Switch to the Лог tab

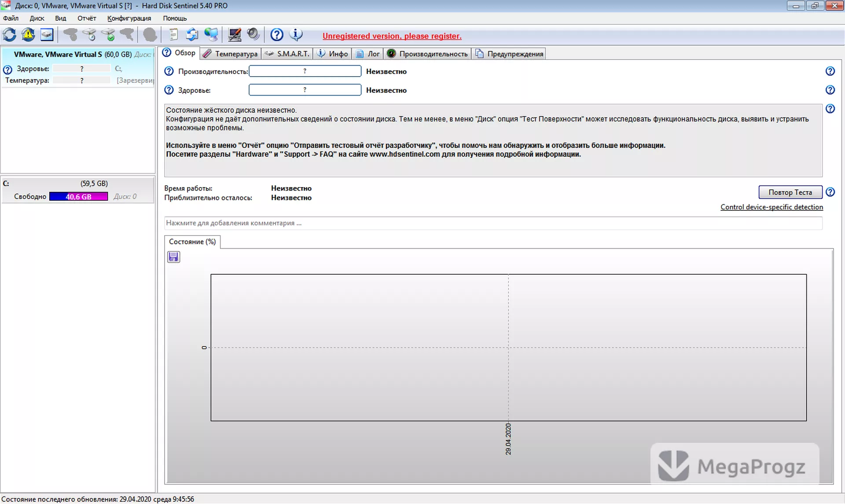(x=367, y=54)
